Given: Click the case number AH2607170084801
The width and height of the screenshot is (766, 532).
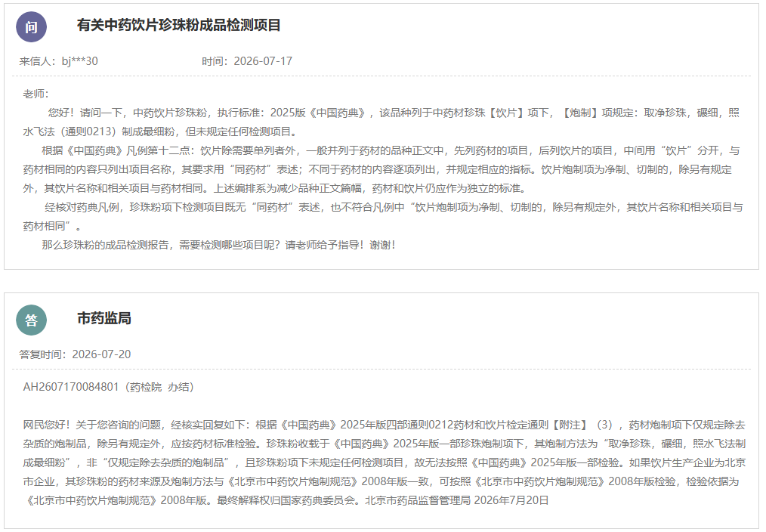Looking at the screenshot, I should [x=71, y=387].
